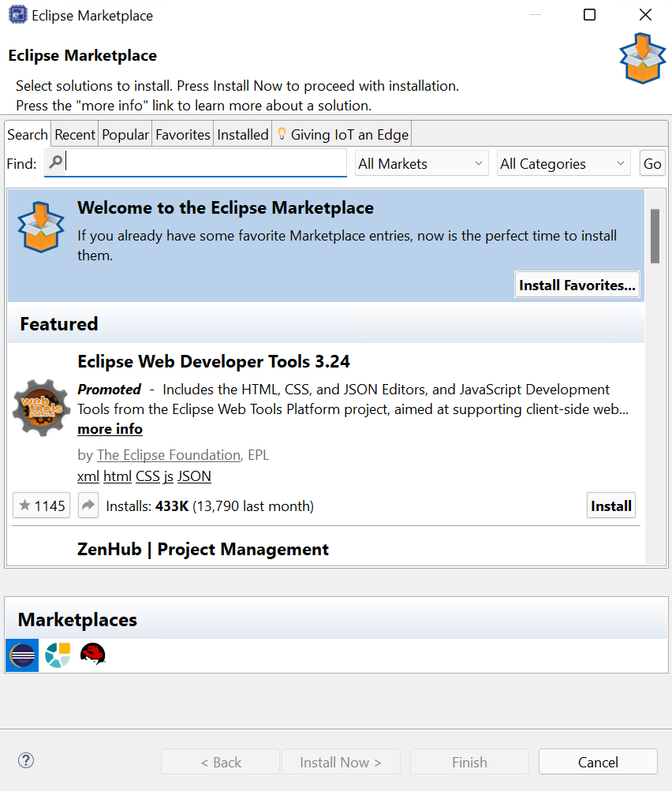Select the Obeo marketplace icon
Viewport: 672px width, 791px height.
(58, 655)
